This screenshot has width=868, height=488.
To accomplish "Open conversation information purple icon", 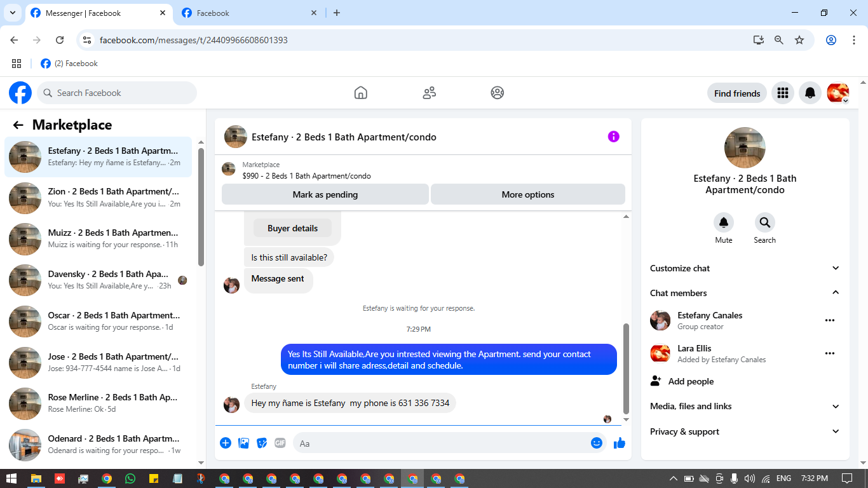I will tap(613, 137).
